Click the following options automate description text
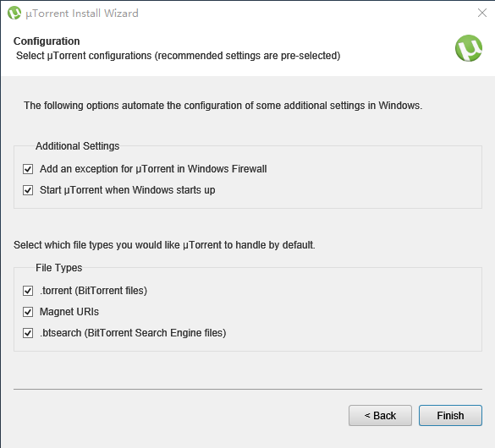Image resolution: width=495 pixels, height=448 pixels. tap(223, 106)
